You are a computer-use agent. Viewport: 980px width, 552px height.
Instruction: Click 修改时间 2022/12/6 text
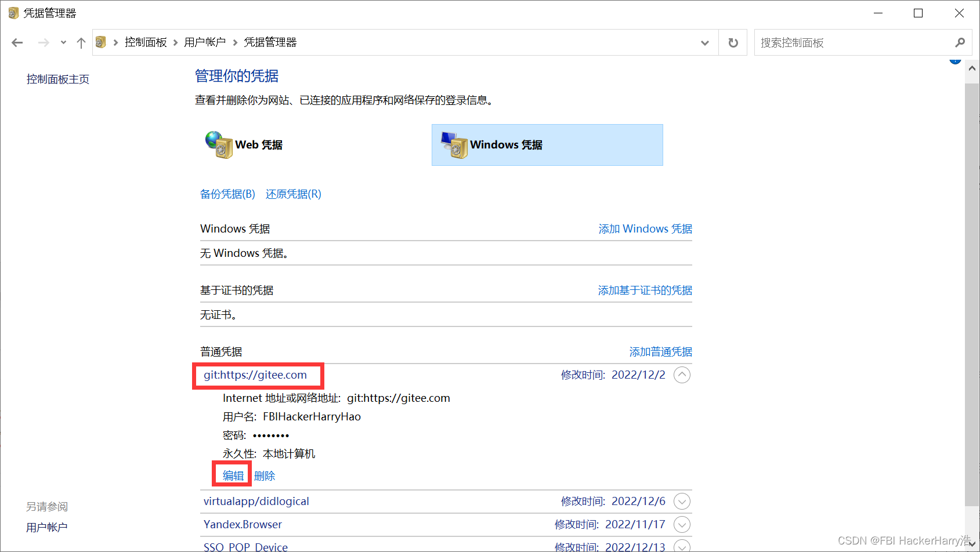pos(613,501)
